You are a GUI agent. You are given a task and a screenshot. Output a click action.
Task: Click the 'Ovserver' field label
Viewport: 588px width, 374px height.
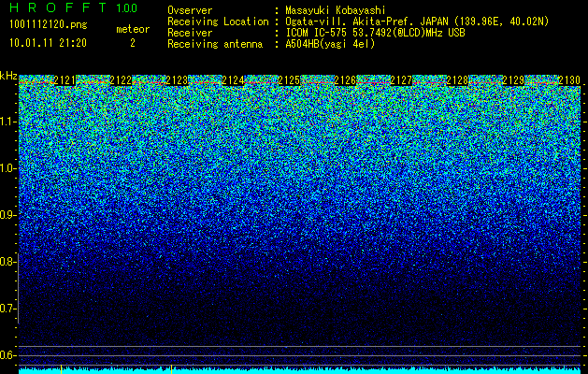[190, 10]
